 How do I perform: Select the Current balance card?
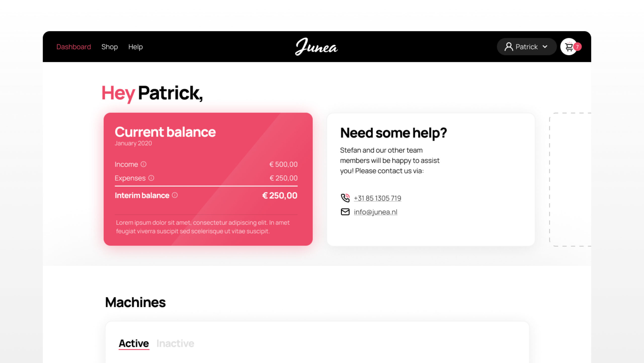(208, 179)
